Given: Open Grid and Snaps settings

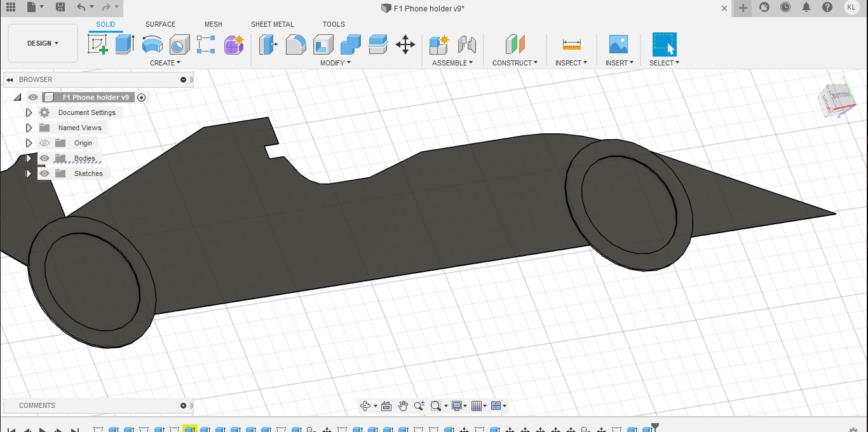Looking at the screenshot, I should click(477, 405).
